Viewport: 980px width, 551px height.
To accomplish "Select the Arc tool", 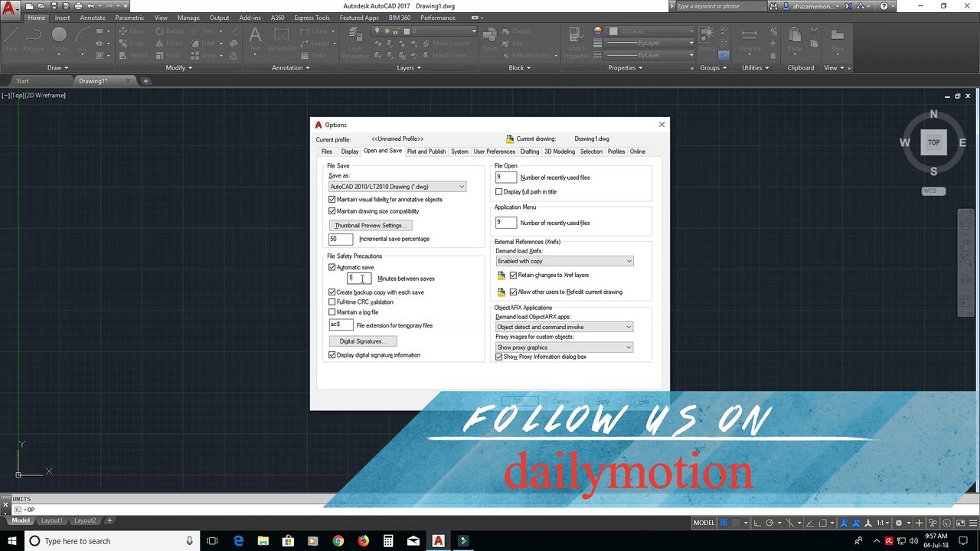I will pos(82,39).
